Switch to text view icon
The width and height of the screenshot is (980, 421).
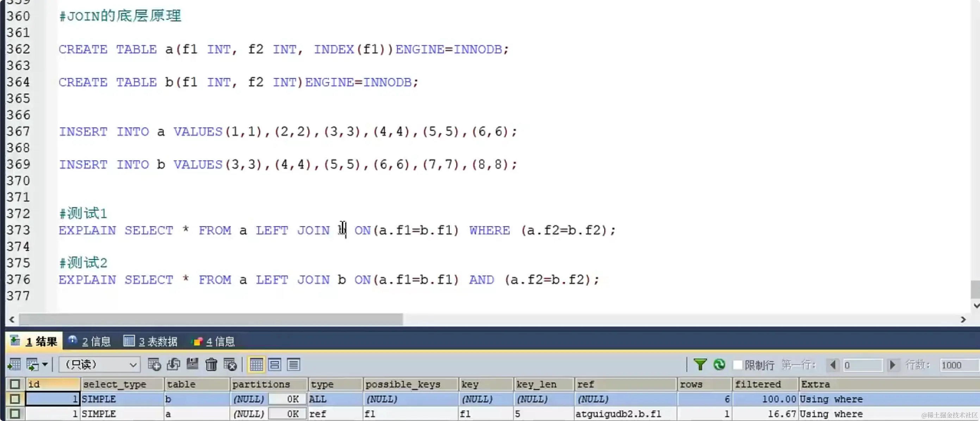coord(293,365)
